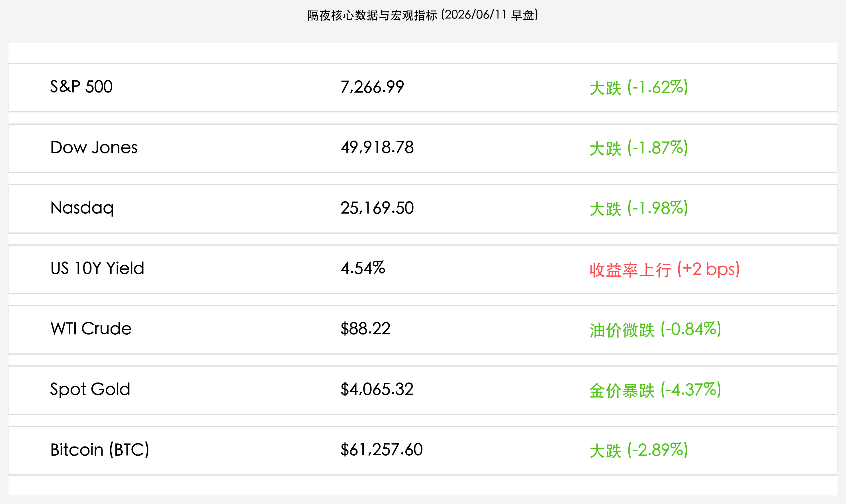Click the 大跌 (-1.62%) change text
The height and width of the screenshot is (504, 846).
click(639, 88)
